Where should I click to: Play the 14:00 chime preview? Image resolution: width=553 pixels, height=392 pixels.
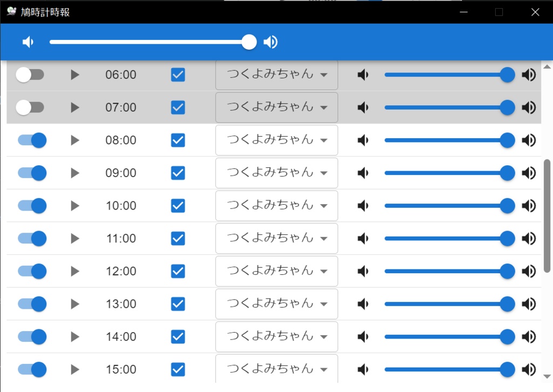click(75, 336)
